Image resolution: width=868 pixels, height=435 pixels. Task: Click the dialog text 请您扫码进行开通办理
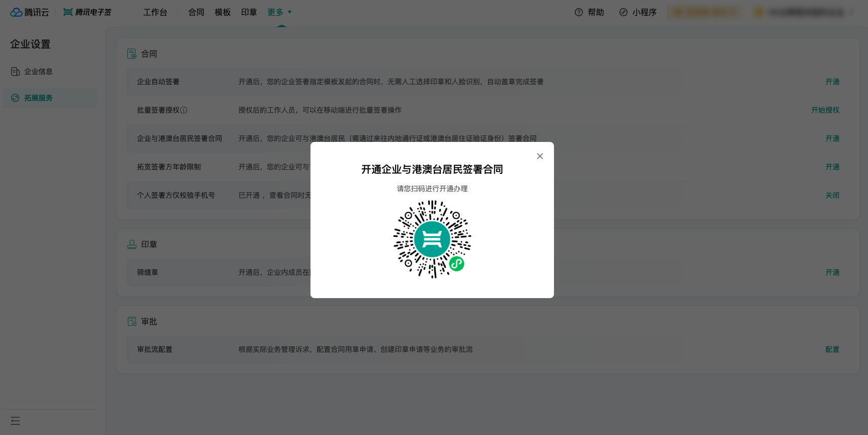[432, 189]
